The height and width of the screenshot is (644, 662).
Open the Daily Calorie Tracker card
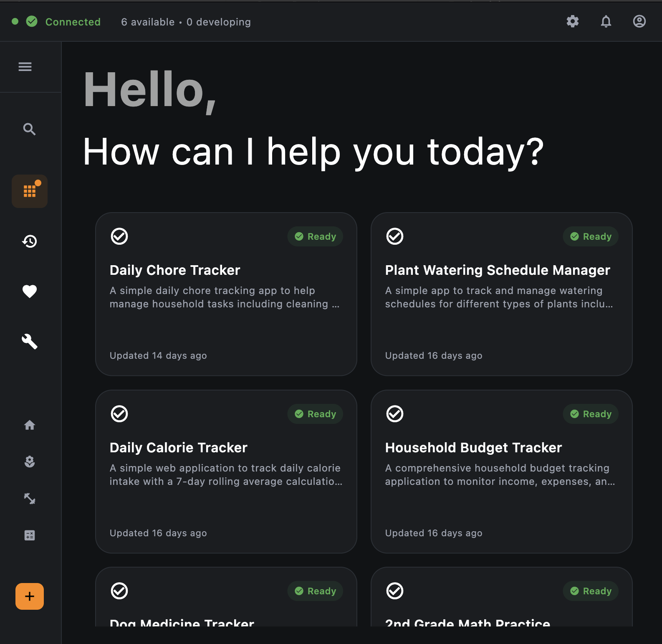point(226,472)
